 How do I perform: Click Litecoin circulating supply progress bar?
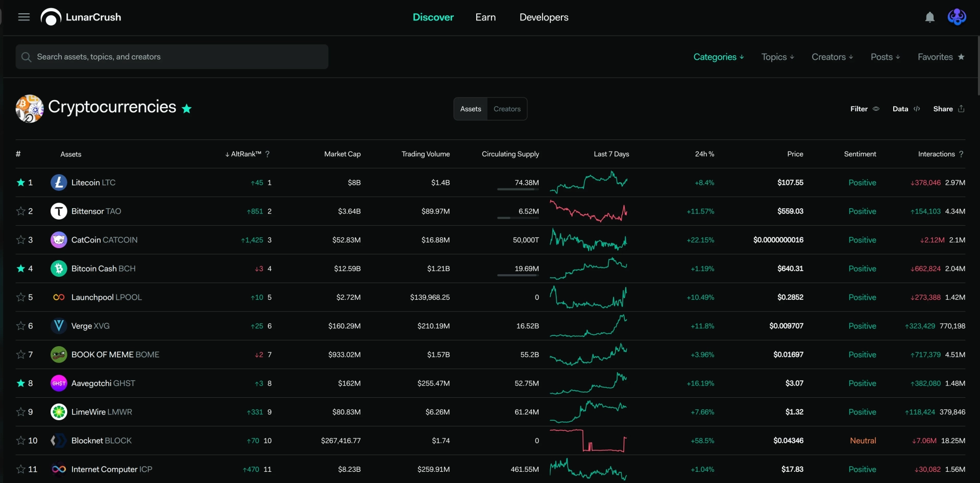(518, 189)
